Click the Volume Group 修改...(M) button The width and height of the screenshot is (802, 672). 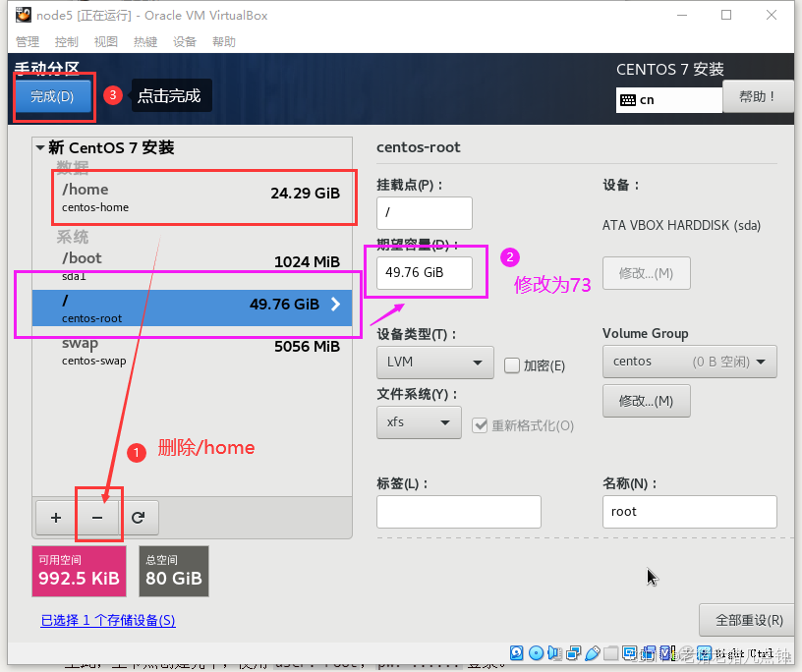[647, 401]
